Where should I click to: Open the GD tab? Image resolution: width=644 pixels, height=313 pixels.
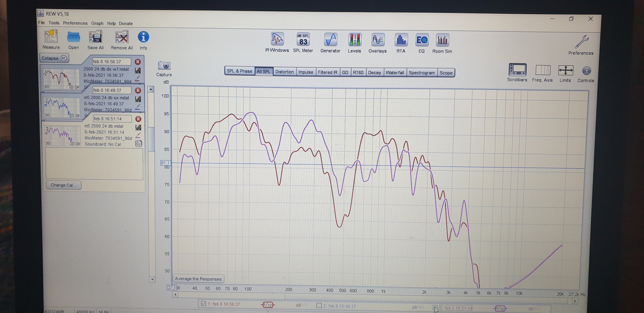click(x=345, y=73)
